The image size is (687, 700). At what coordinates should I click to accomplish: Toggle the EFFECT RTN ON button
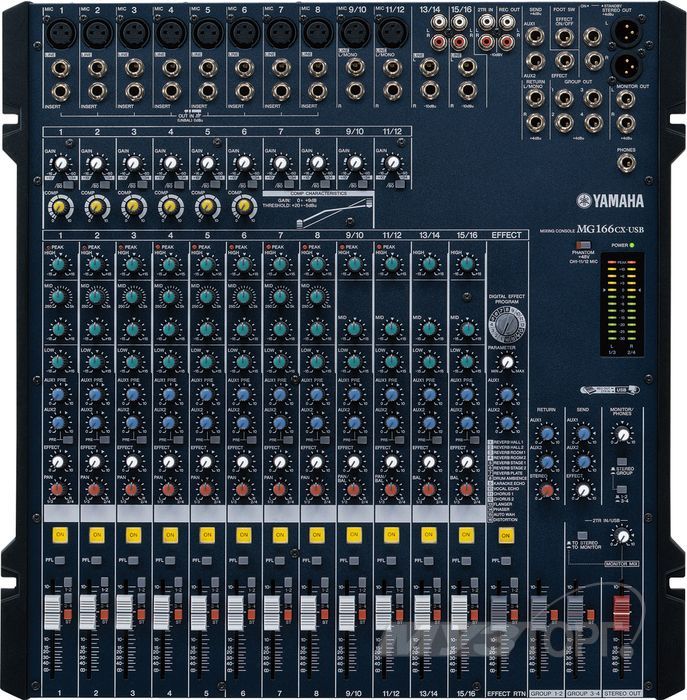[506, 535]
